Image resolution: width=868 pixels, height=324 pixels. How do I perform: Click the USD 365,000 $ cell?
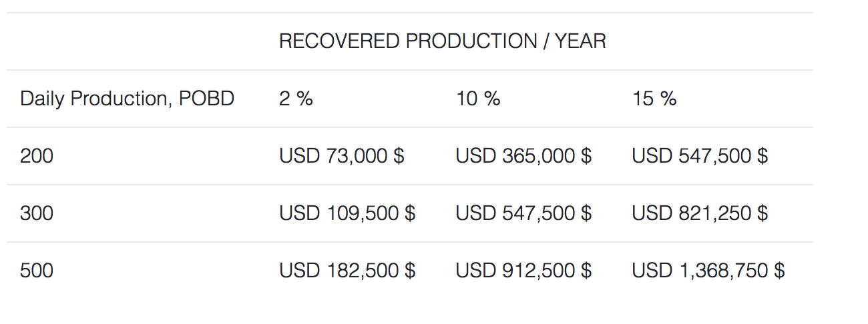point(523,156)
